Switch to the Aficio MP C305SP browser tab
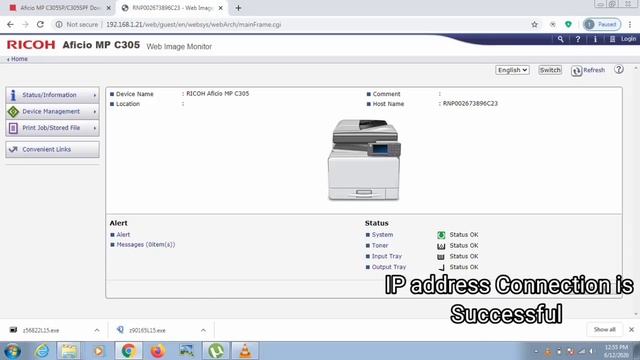This screenshot has width=640, height=360. click(60, 8)
